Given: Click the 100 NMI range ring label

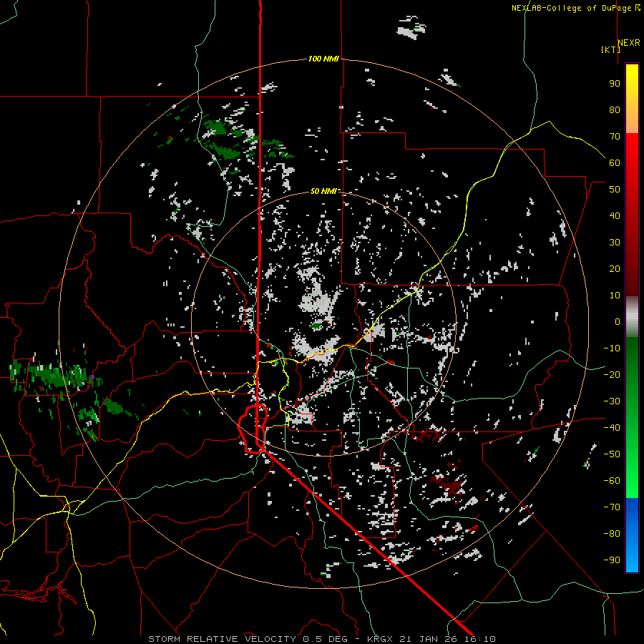Looking at the screenshot, I should click(x=323, y=59).
